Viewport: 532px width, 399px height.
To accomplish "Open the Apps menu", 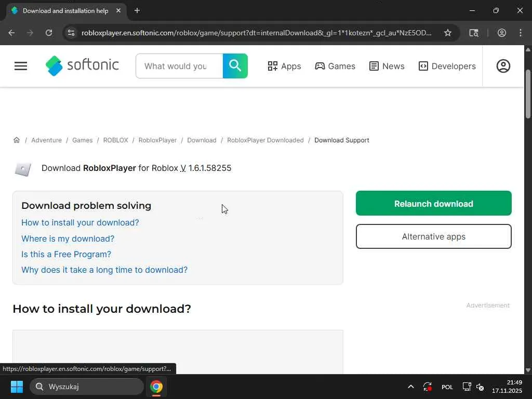I will click(x=284, y=66).
